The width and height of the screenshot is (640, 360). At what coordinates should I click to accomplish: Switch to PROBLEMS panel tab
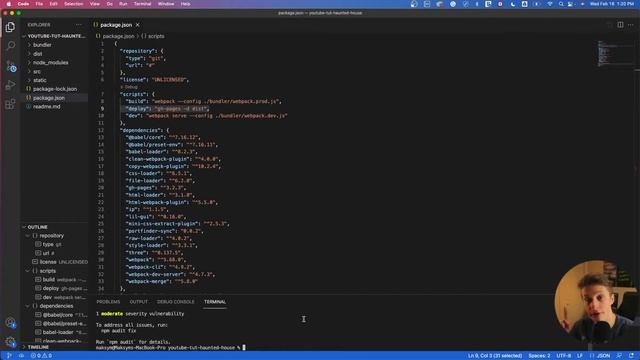point(108,302)
